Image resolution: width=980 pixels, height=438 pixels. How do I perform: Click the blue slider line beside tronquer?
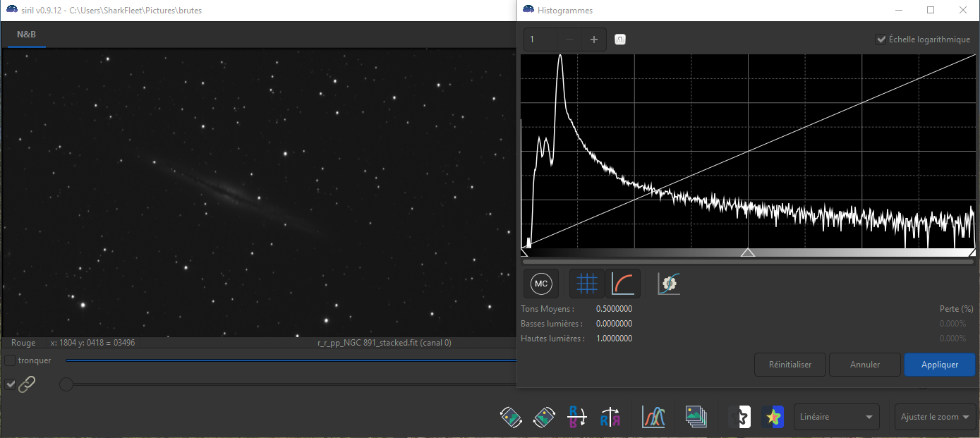point(291,360)
